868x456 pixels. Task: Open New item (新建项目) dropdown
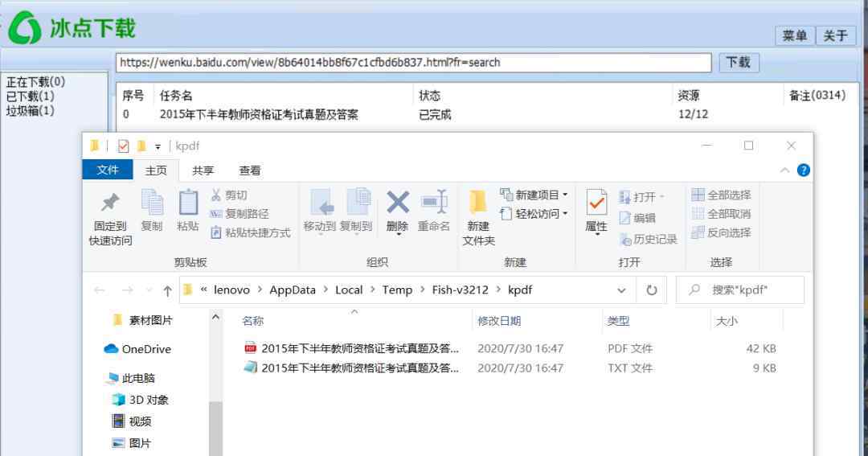[x=534, y=195]
